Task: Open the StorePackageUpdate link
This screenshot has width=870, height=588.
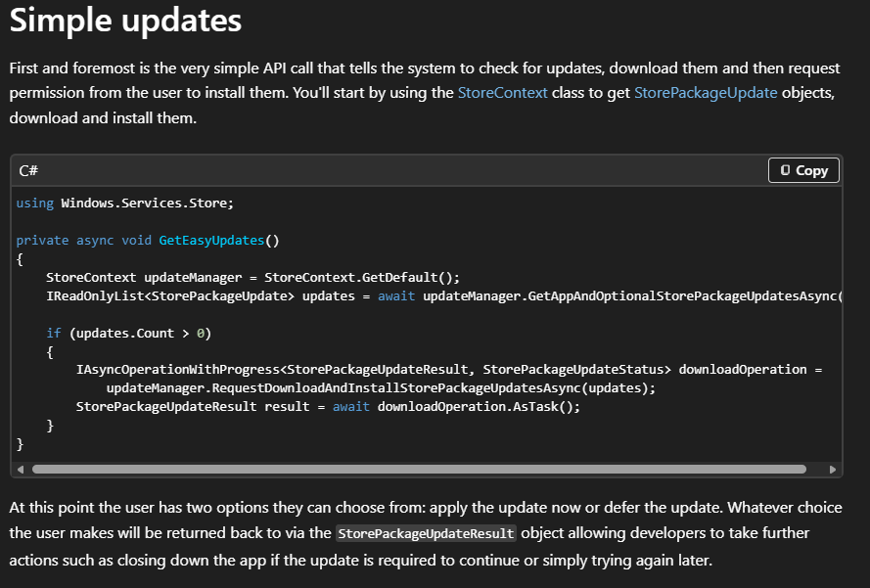Action: pyautogui.click(x=706, y=93)
